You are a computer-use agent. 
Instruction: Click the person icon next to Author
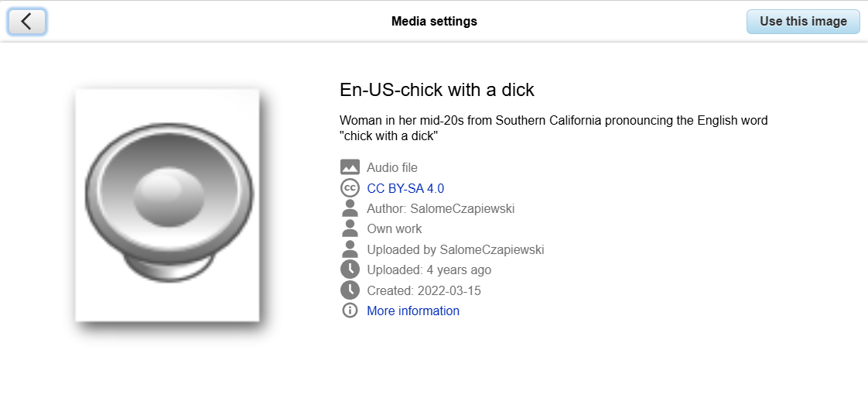click(350, 208)
